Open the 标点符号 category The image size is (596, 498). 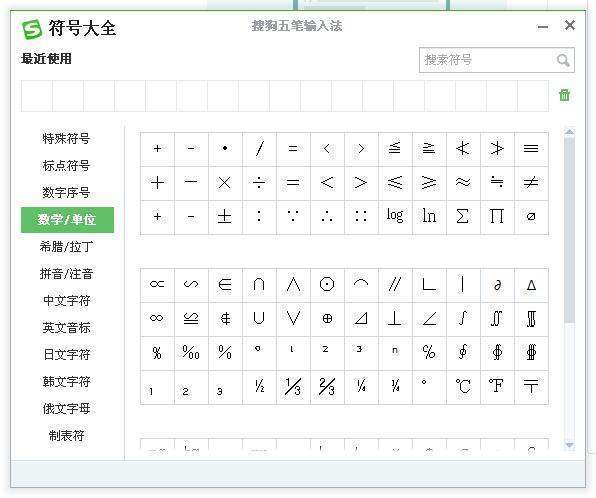click(66, 165)
